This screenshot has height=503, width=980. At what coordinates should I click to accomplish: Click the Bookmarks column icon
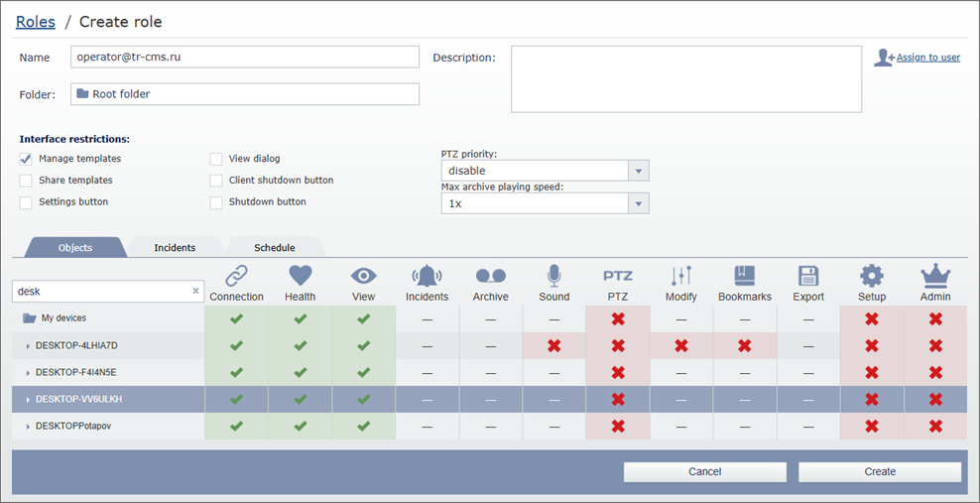click(744, 276)
